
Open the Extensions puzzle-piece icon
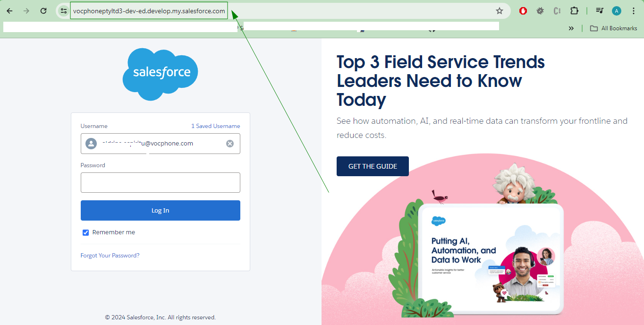point(574,10)
